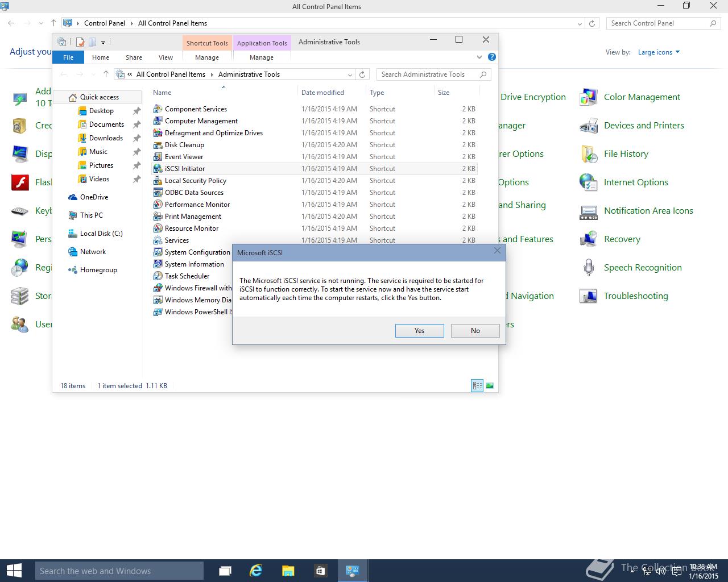Open Control Panel address bar history dropdown
The image size is (728, 582).
[580, 23]
